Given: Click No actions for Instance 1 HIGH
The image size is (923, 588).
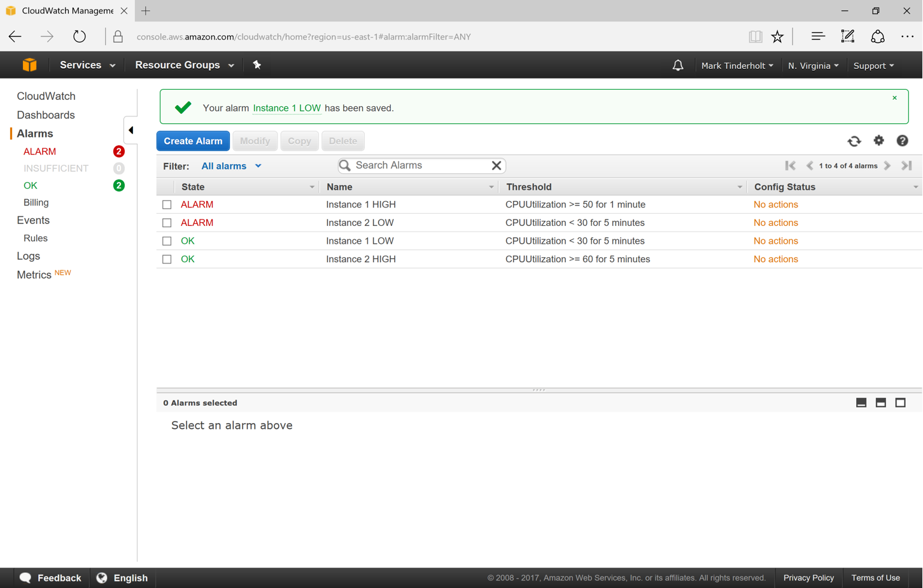Looking at the screenshot, I should tap(776, 205).
